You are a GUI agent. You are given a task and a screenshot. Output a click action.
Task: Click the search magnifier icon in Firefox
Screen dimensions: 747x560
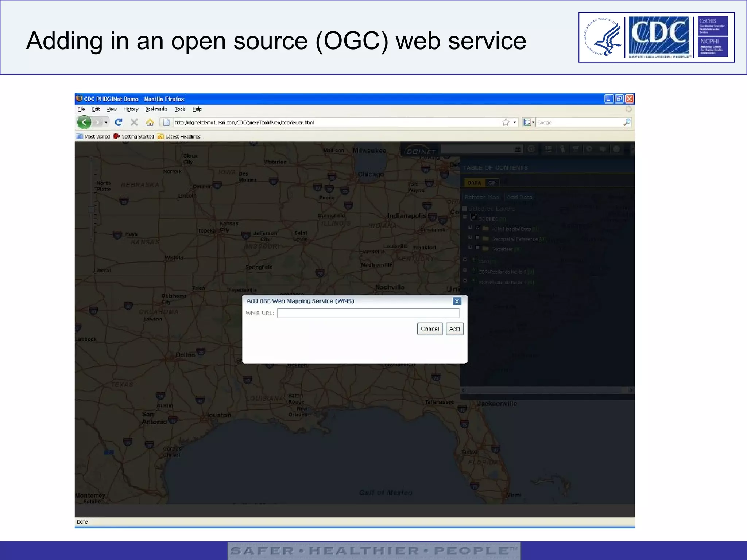coord(627,122)
